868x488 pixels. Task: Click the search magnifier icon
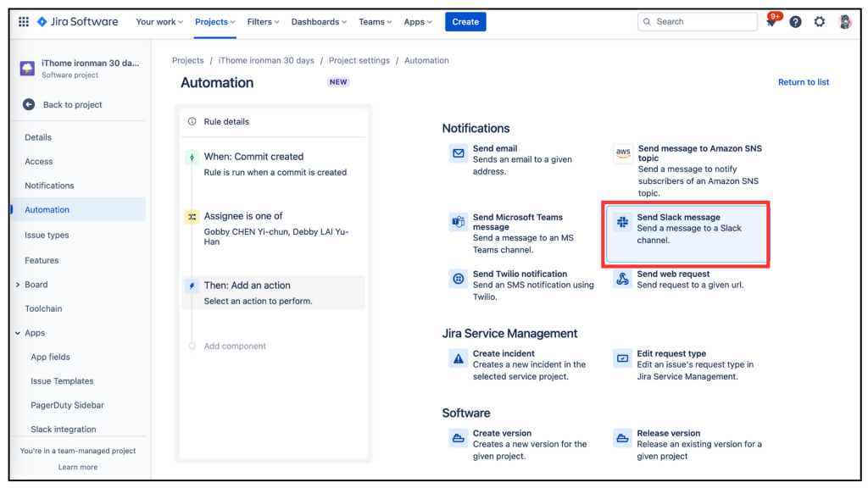pyautogui.click(x=647, y=21)
